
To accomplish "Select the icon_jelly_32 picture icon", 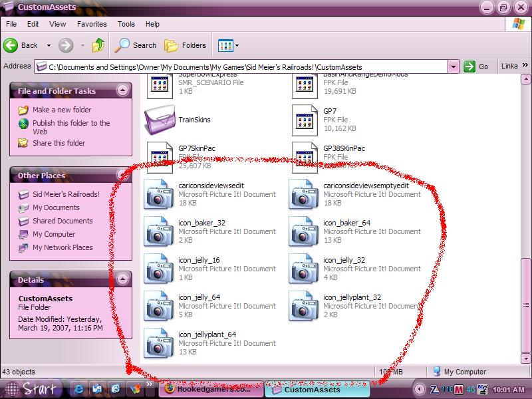I will click(304, 269).
